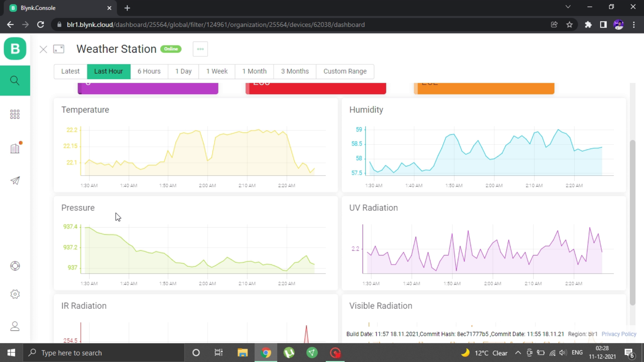Click the Temperature chart title

coord(85,110)
